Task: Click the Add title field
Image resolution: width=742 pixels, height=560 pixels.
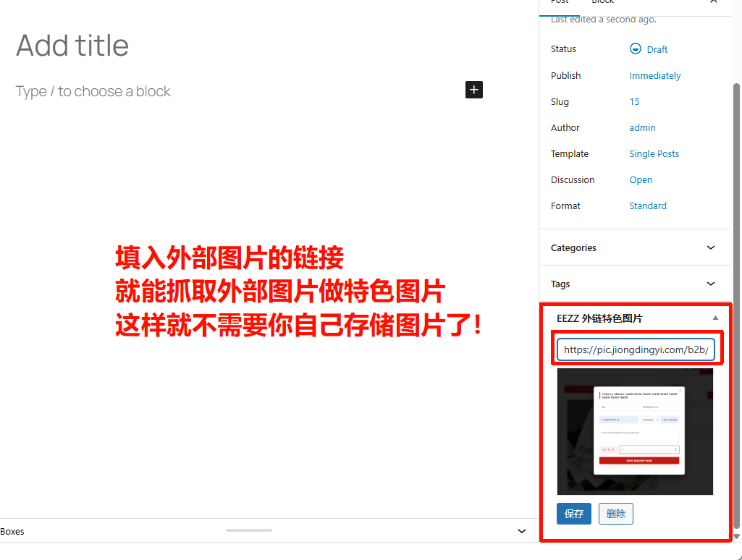Action: 72,46
